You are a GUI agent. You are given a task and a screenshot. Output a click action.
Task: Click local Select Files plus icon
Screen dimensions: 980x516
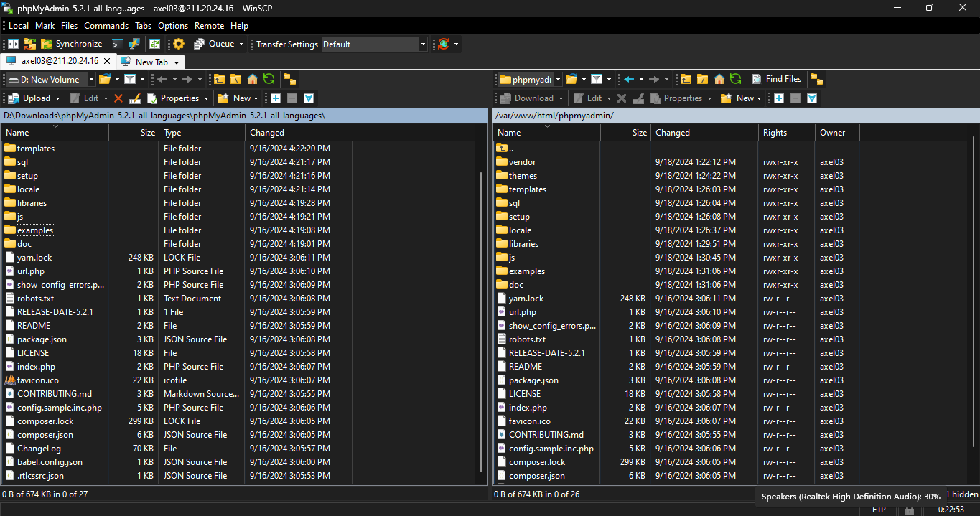276,98
